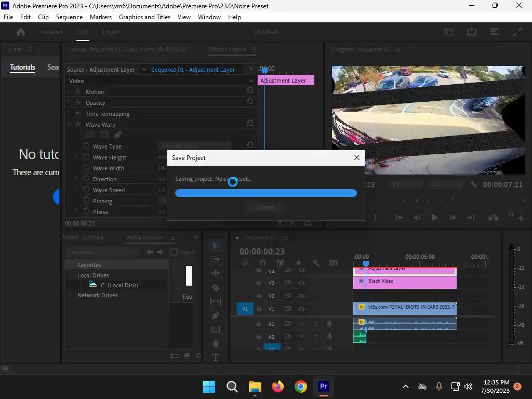Open the Import workspace tab
This screenshot has height=399, width=532.
click(x=52, y=32)
